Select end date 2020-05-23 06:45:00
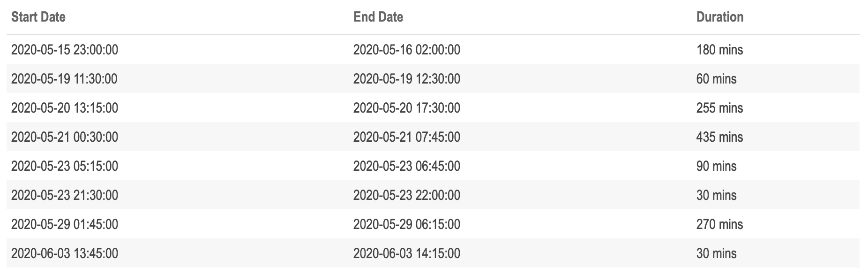 407,166
